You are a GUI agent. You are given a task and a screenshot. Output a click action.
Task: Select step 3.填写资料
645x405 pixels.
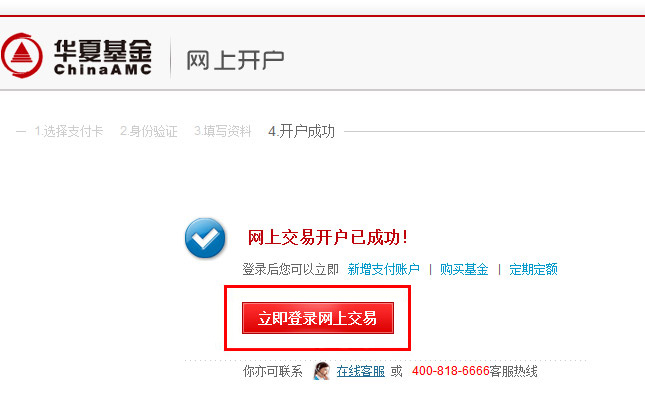[223, 131]
